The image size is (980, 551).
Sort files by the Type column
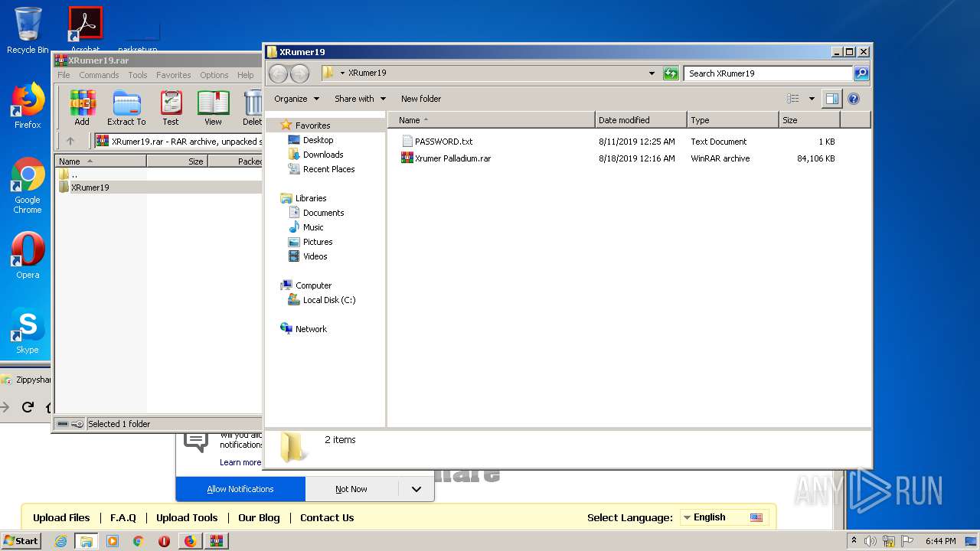pyautogui.click(x=733, y=120)
